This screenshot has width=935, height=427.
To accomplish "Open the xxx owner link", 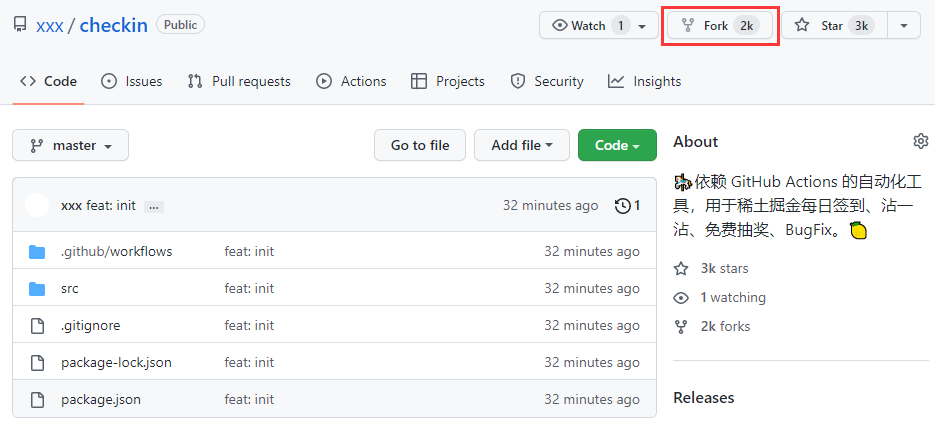I will [49, 26].
